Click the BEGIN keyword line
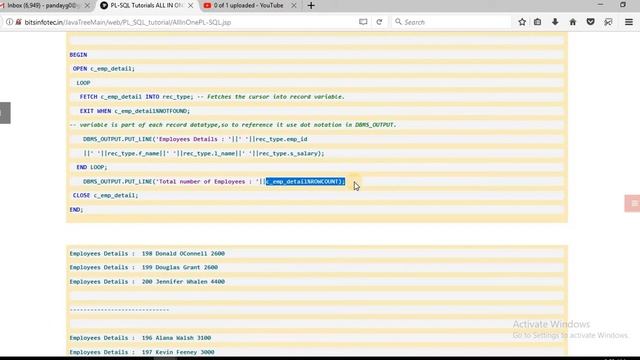This screenshot has width=640, height=360. tap(78, 55)
